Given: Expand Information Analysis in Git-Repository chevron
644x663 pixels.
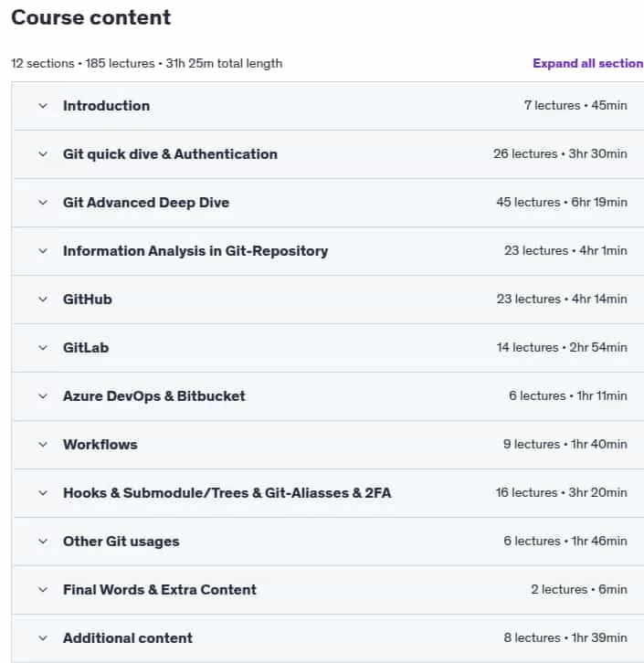Looking at the screenshot, I should tap(43, 251).
